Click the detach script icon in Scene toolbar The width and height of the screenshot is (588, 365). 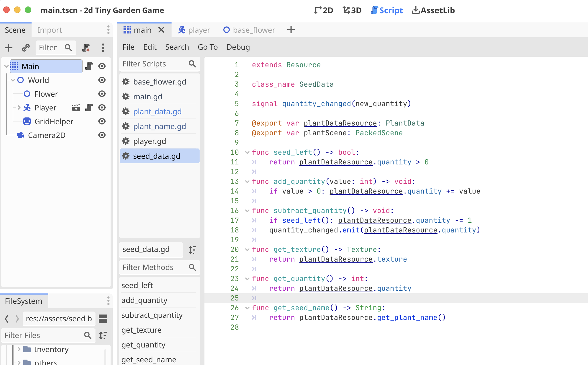[86, 48]
